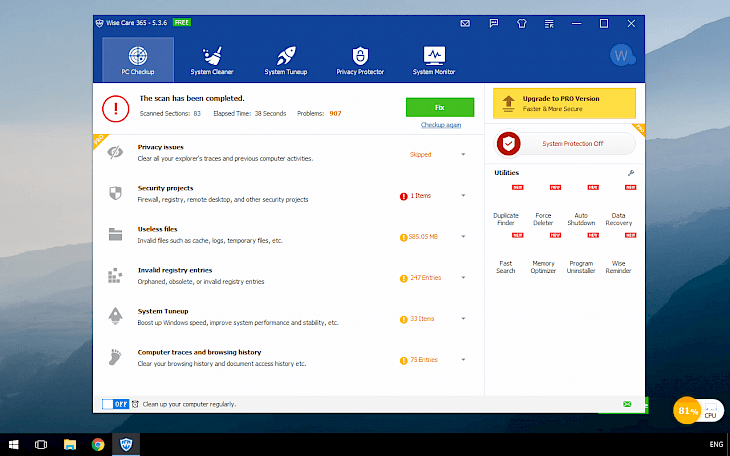This screenshot has height=456, width=730.
Task: Click the 585.05 MB useless files value
Action: click(x=423, y=237)
